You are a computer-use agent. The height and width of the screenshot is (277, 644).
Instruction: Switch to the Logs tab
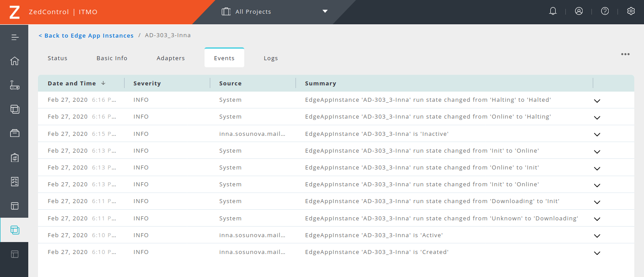click(x=271, y=58)
